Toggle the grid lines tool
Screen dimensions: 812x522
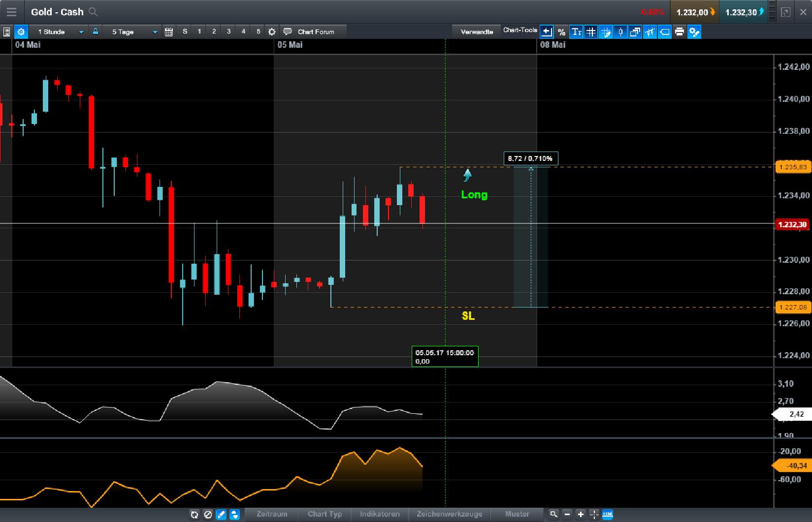tap(591, 32)
